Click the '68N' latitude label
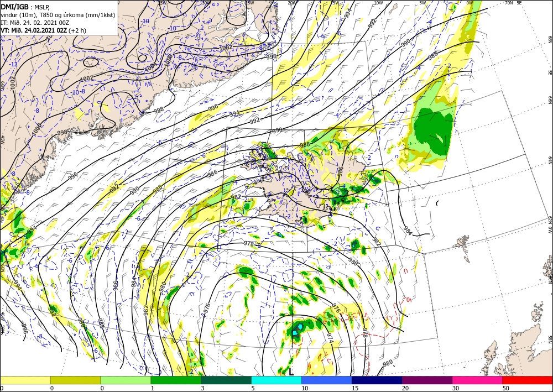553x392 pixels. point(550,38)
